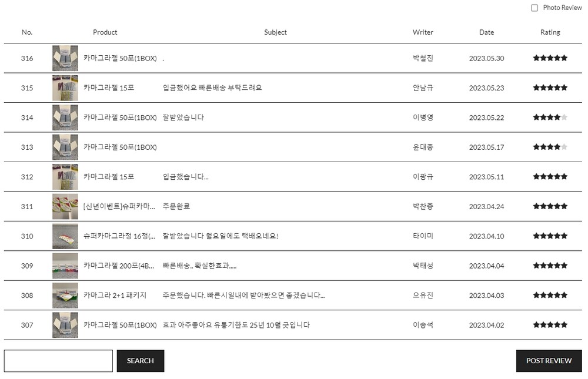Open the 주문완료 review subject
Viewport: 588px width, 379px height.
(x=176, y=206)
